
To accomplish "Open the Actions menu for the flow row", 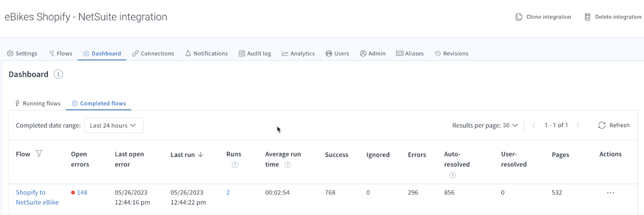I will coord(610,193).
